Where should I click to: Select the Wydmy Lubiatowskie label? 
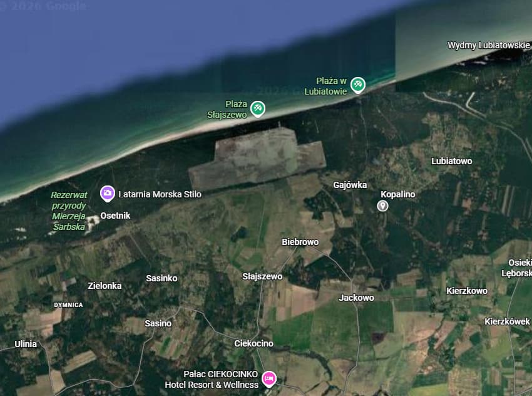tap(489, 45)
